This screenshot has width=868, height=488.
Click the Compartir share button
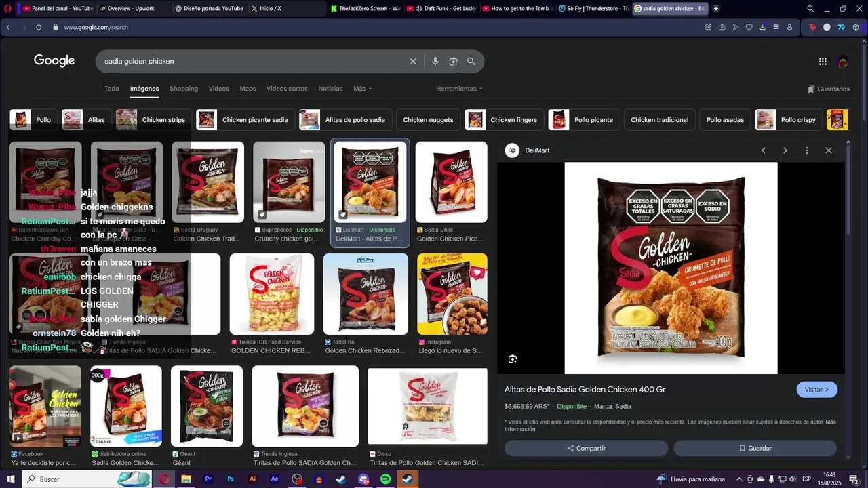(586, 448)
